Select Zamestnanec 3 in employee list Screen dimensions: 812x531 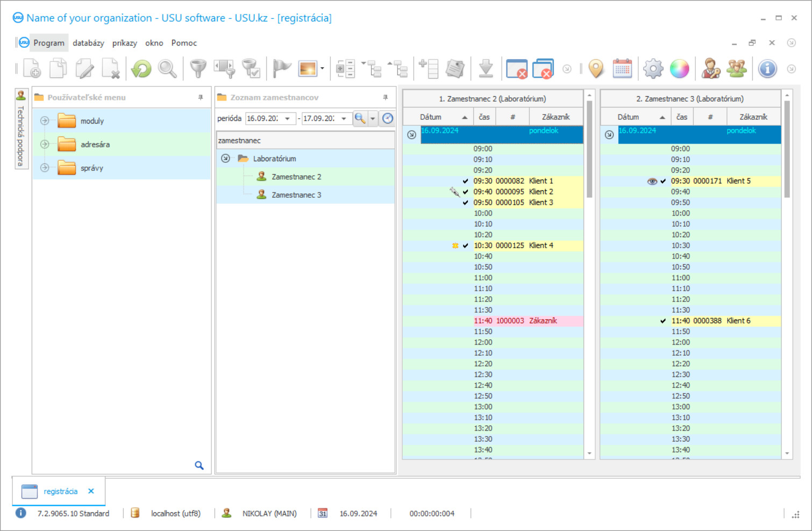pyautogui.click(x=296, y=195)
